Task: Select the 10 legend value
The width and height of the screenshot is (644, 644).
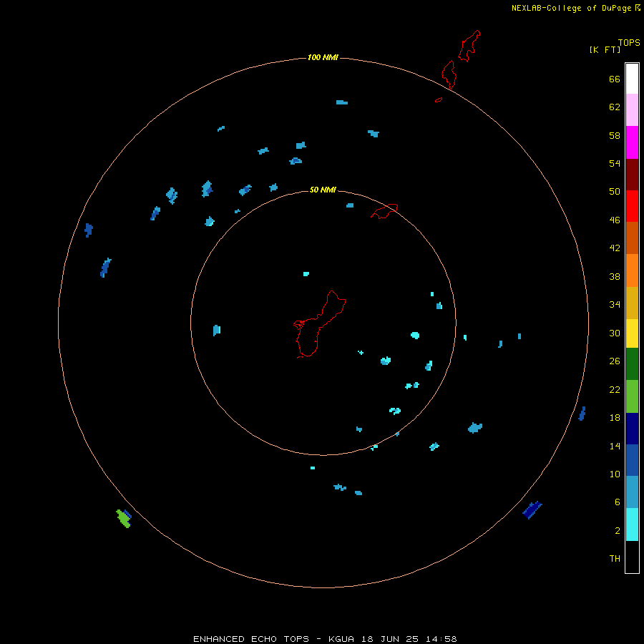Action: pos(615,474)
